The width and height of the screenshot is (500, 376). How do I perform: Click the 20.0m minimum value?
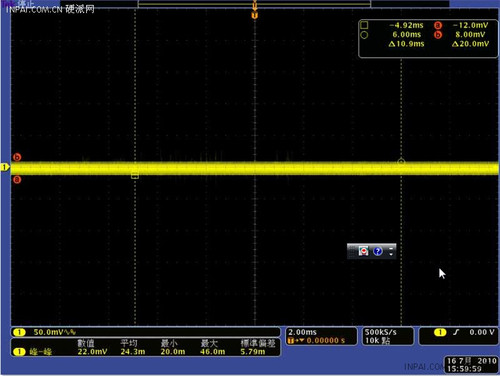[173, 352]
